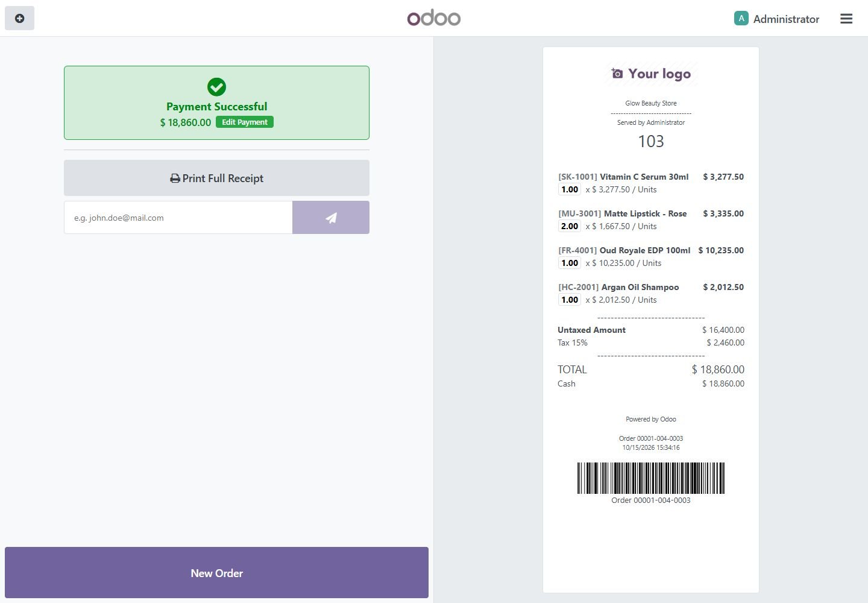Image resolution: width=868 pixels, height=603 pixels.
Task: Click the Matte Lipstick line price $ 3,335.00
Action: coord(723,213)
